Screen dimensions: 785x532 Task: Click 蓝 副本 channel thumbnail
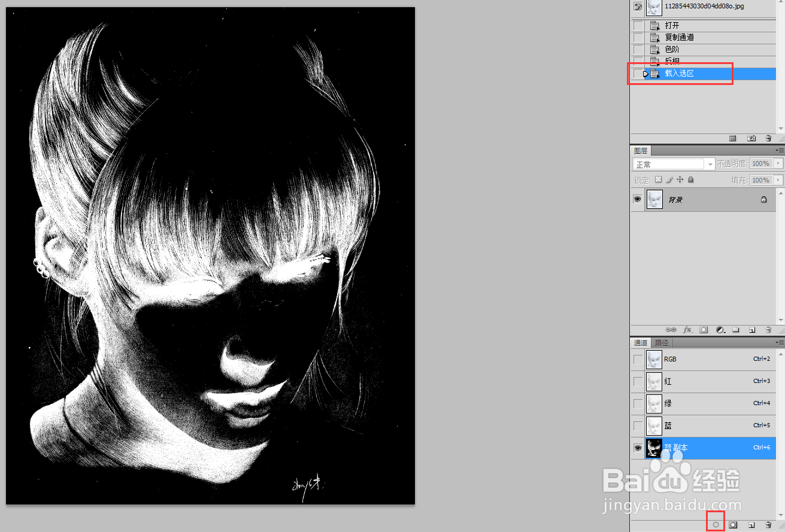click(654, 448)
